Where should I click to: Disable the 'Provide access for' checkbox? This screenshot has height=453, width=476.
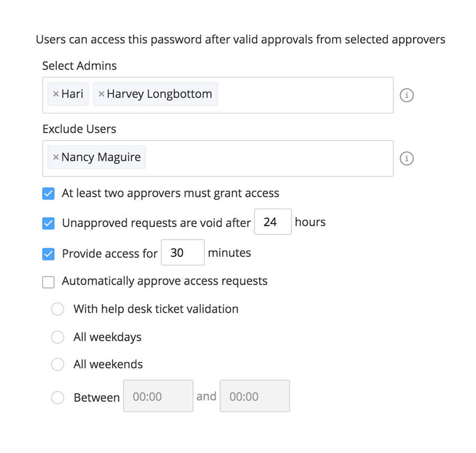pos(48,254)
